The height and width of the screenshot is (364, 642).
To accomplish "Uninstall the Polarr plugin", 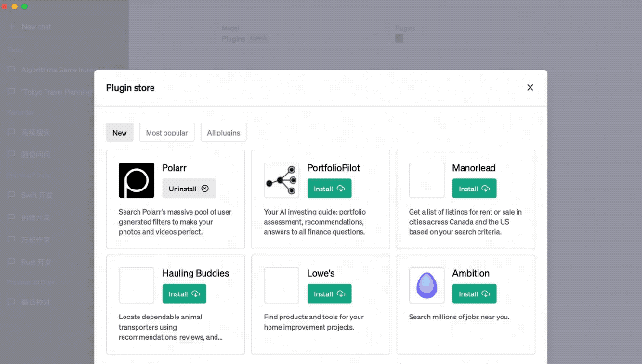I will tap(189, 188).
